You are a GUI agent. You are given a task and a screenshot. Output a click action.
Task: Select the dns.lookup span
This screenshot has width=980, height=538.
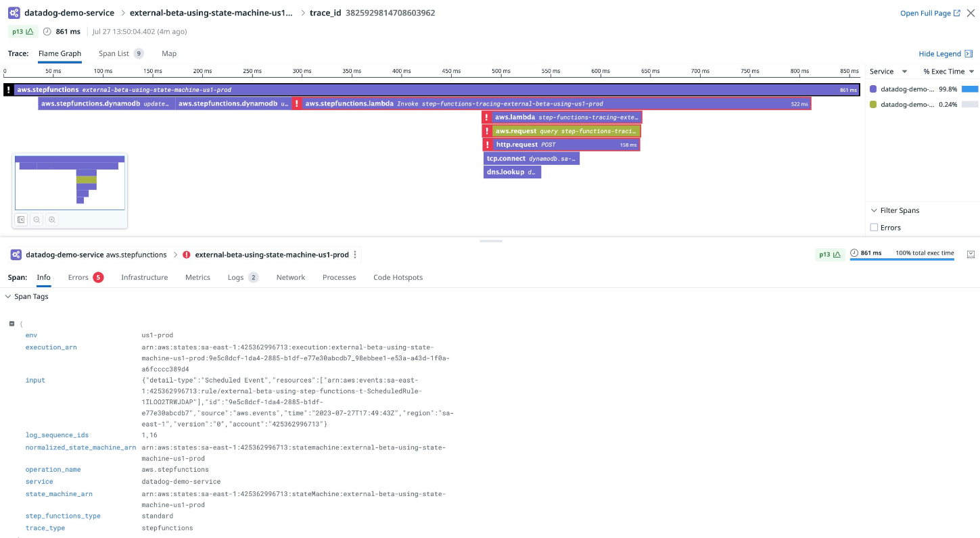512,172
